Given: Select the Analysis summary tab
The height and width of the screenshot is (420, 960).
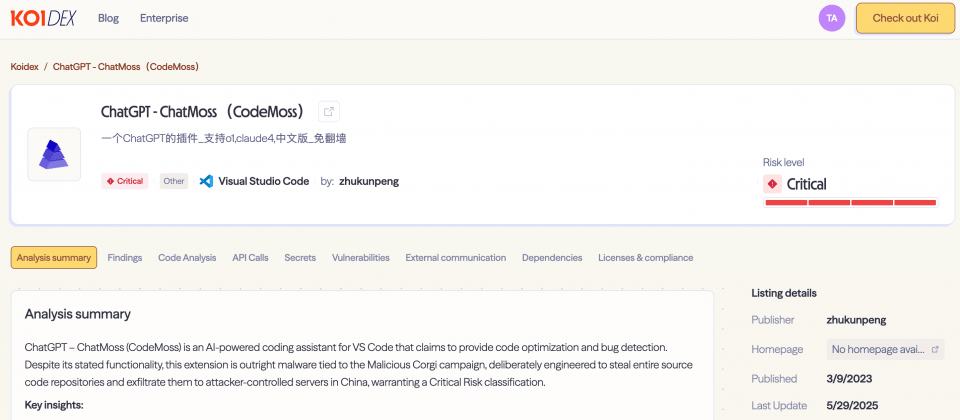Looking at the screenshot, I should [x=54, y=257].
